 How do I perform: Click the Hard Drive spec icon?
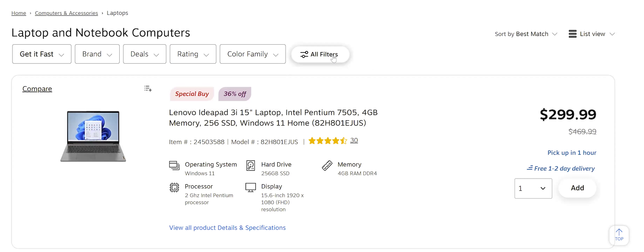pyautogui.click(x=251, y=166)
